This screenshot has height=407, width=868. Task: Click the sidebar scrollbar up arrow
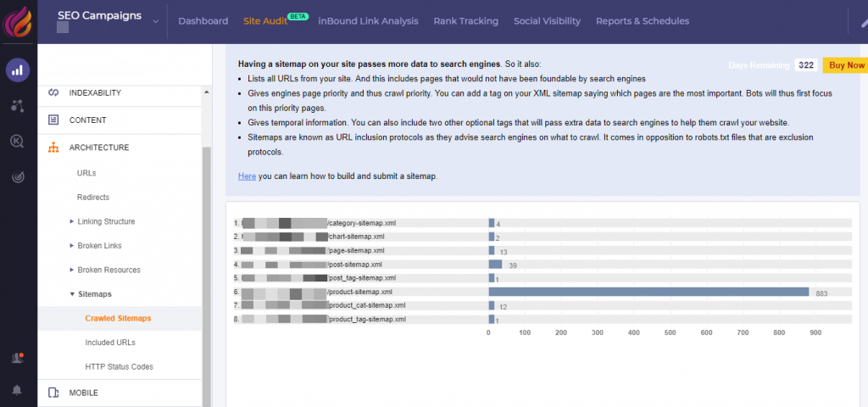tap(207, 92)
